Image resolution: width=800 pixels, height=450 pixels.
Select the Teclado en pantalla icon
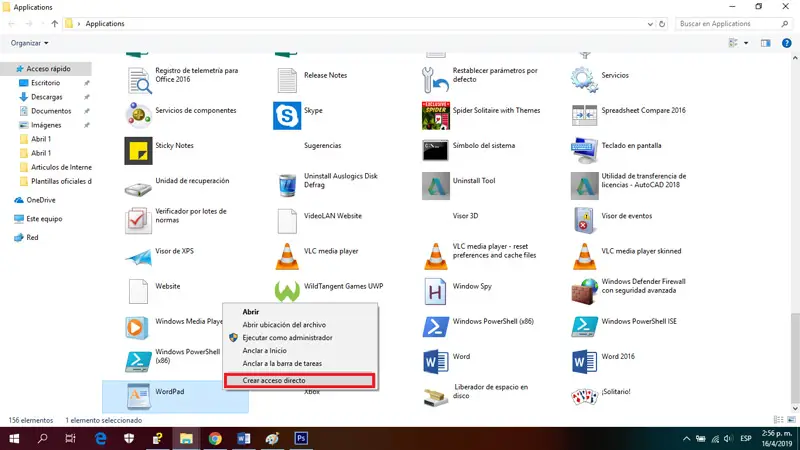point(584,151)
